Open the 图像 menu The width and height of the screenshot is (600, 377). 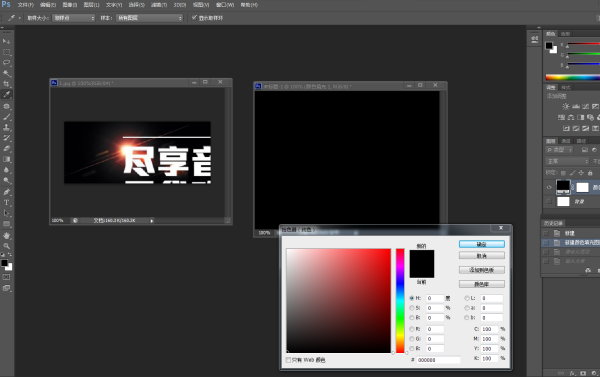coord(70,5)
